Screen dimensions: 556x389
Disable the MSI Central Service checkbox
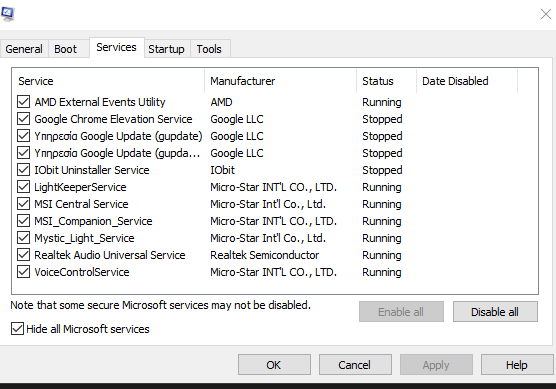(x=23, y=204)
